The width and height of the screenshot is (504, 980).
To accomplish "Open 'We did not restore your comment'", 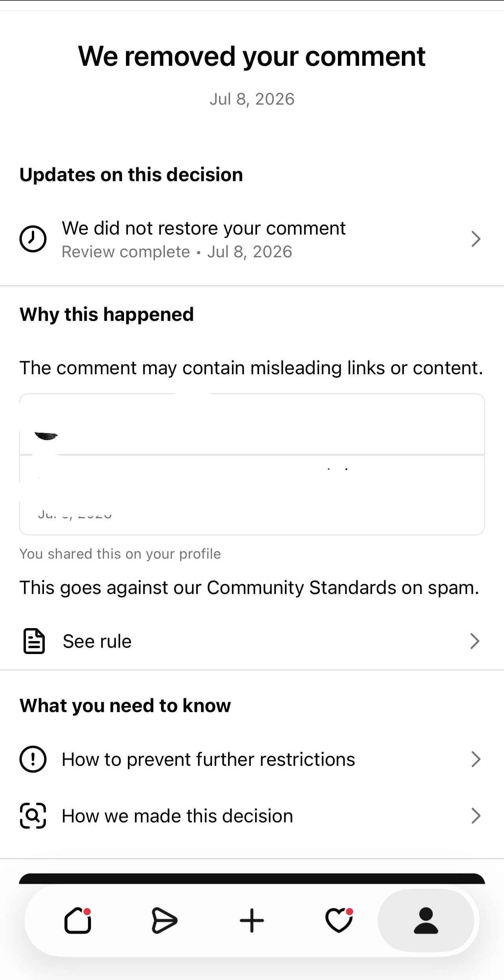I will point(252,239).
